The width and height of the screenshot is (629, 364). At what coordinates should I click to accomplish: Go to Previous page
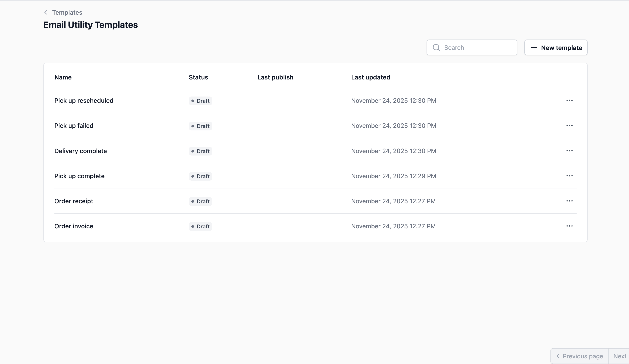[579, 356]
